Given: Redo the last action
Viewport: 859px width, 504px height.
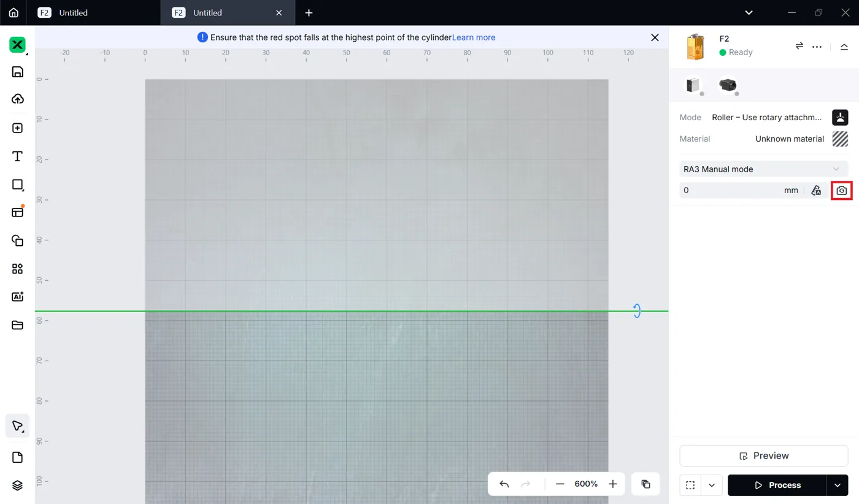Looking at the screenshot, I should [x=525, y=484].
